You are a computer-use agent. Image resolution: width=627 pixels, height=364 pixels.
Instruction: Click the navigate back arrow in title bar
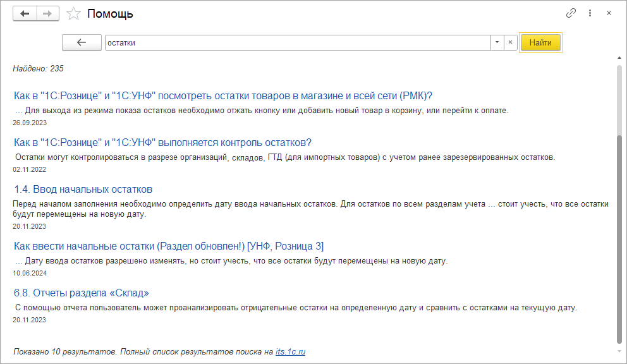(25, 13)
